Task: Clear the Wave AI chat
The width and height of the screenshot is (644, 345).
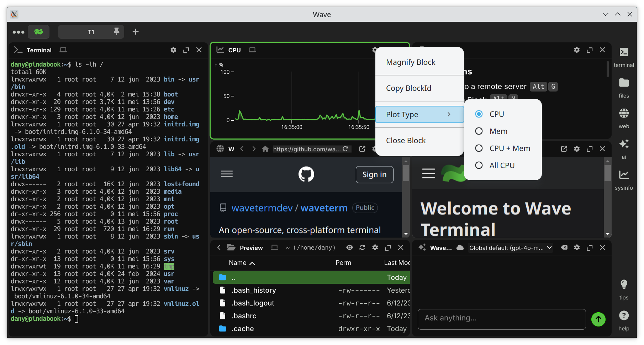Action: pyautogui.click(x=564, y=247)
